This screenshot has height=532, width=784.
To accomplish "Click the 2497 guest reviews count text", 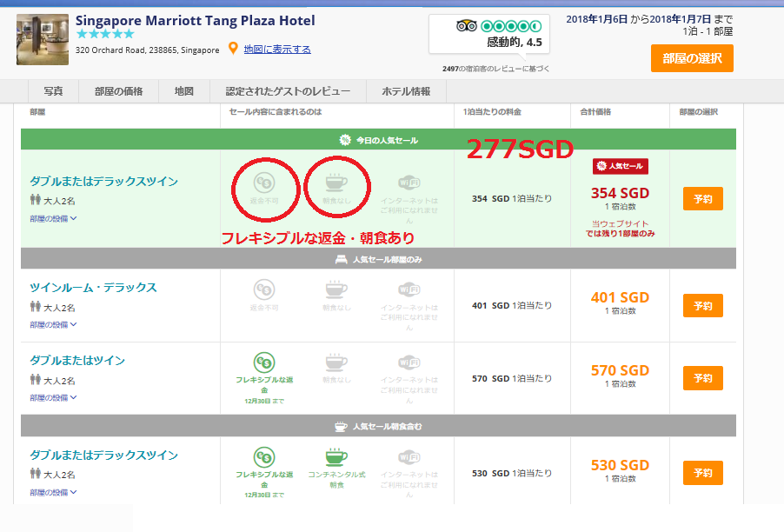I will coord(495,69).
